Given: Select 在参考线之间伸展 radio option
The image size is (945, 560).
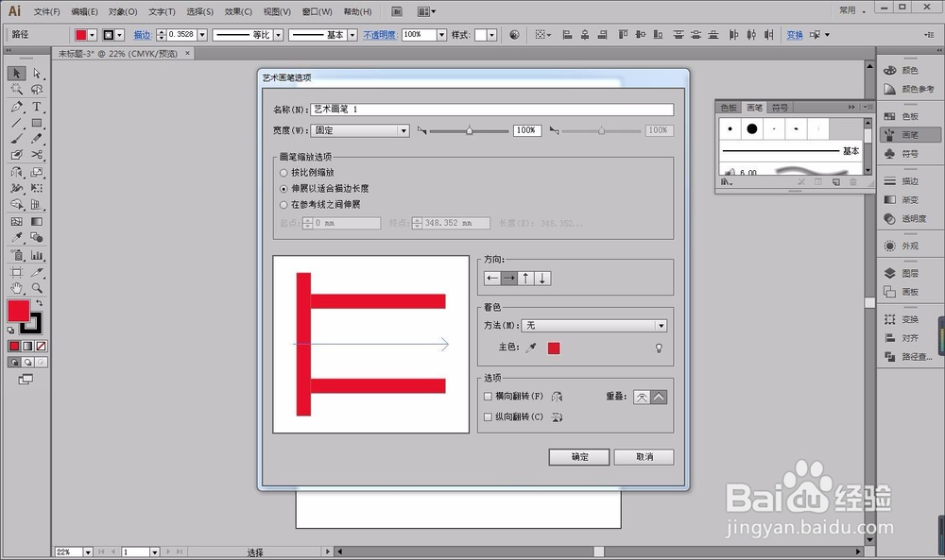Looking at the screenshot, I should 283,205.
